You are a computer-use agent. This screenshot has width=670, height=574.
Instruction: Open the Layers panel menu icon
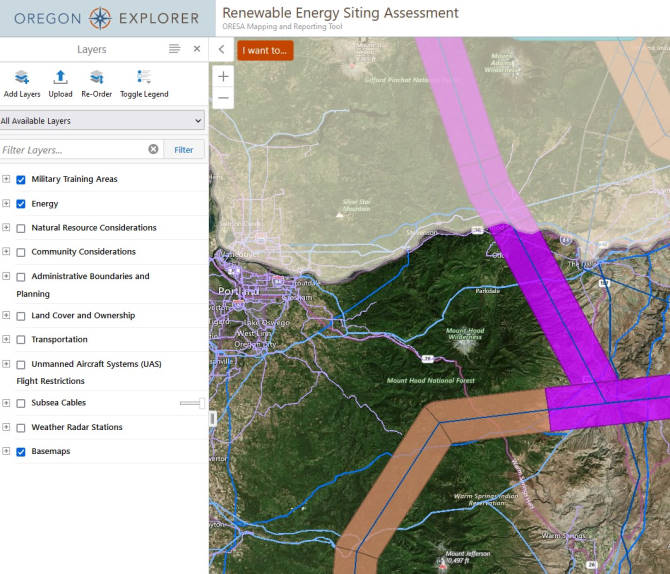point(175,49)
